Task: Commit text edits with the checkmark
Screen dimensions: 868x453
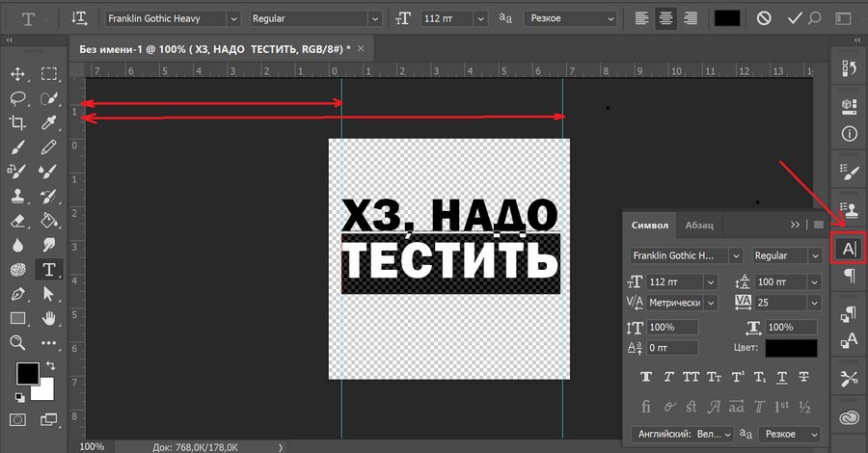Action: (795, 18)
